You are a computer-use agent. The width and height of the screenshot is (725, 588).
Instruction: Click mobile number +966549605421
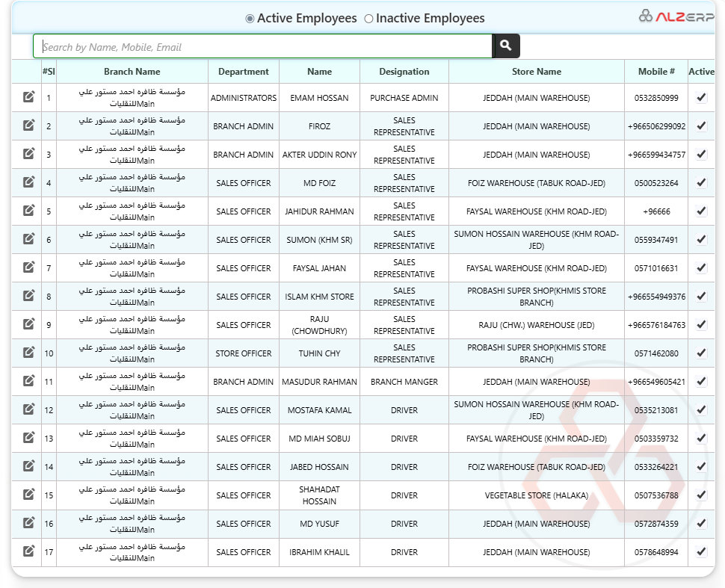coord(656,382)
